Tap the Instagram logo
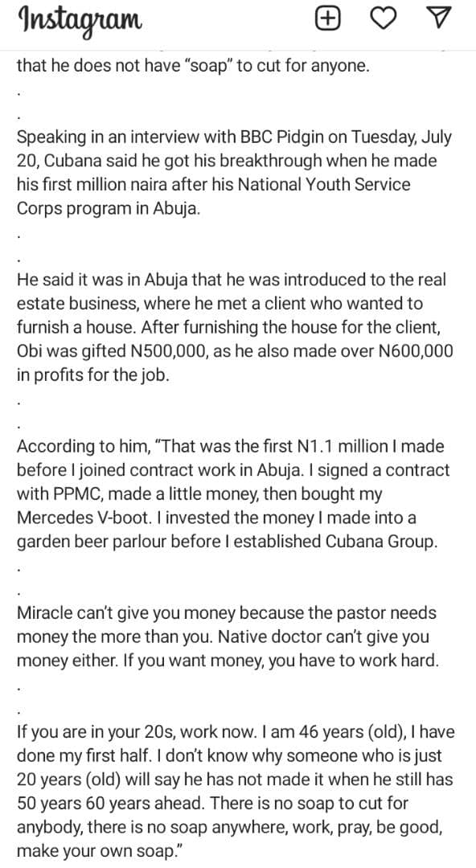 point(80,20)
